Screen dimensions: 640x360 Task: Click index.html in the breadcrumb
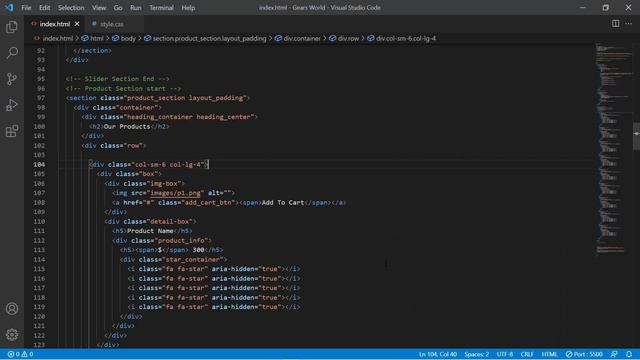[58, 38]
